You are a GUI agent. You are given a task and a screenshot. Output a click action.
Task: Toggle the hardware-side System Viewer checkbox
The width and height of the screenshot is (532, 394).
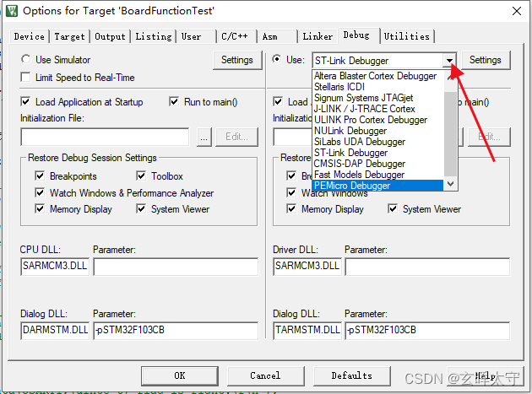393,209
